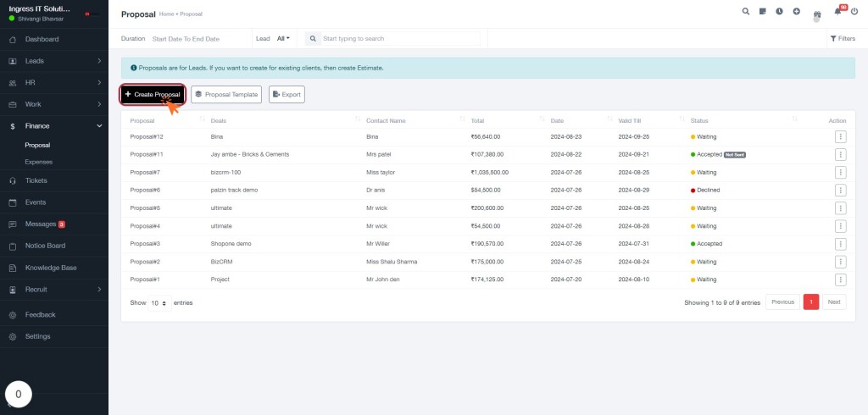Open action menu for Proposal#2
The width and height of the screenshot is (868, 415).
(840, 262)
